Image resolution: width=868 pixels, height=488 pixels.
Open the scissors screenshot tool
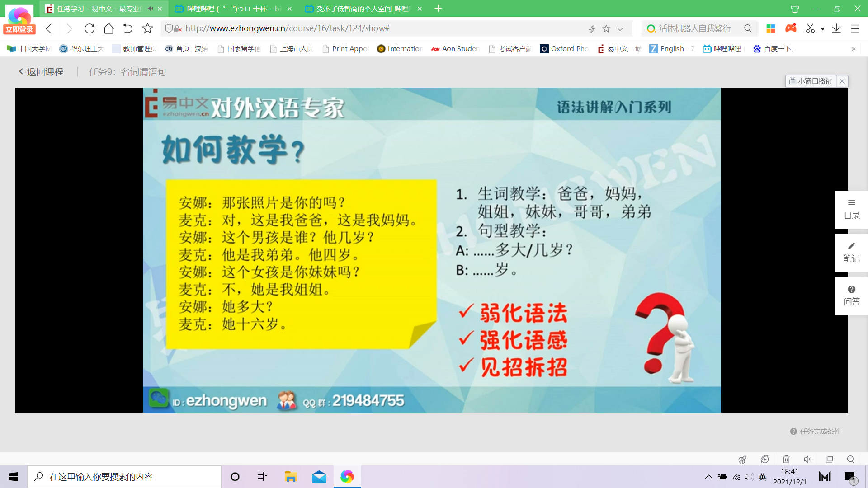pos(810,28)
